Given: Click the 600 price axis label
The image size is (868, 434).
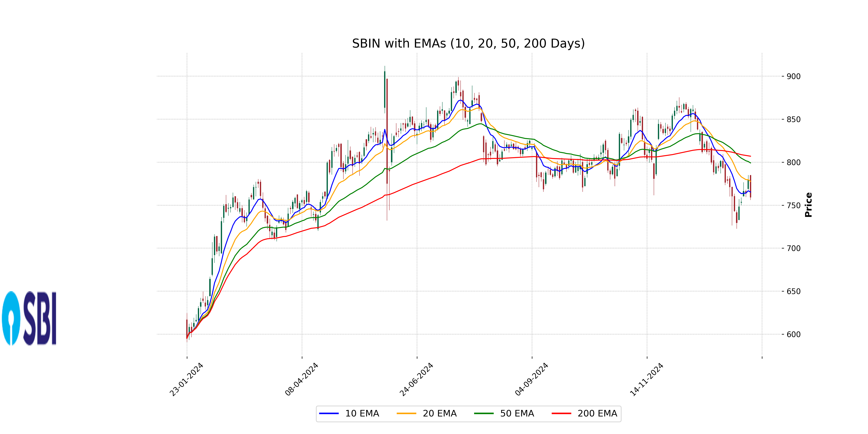Looking at the screenshot, I should click(x=793, y=335).
